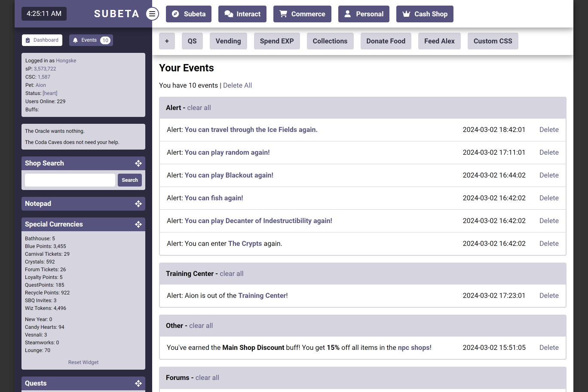Image resolution: width=588 pixels, height=392 pixels.
Task: Click the move handle icon on Quests widget
Action: click(138, 383)
